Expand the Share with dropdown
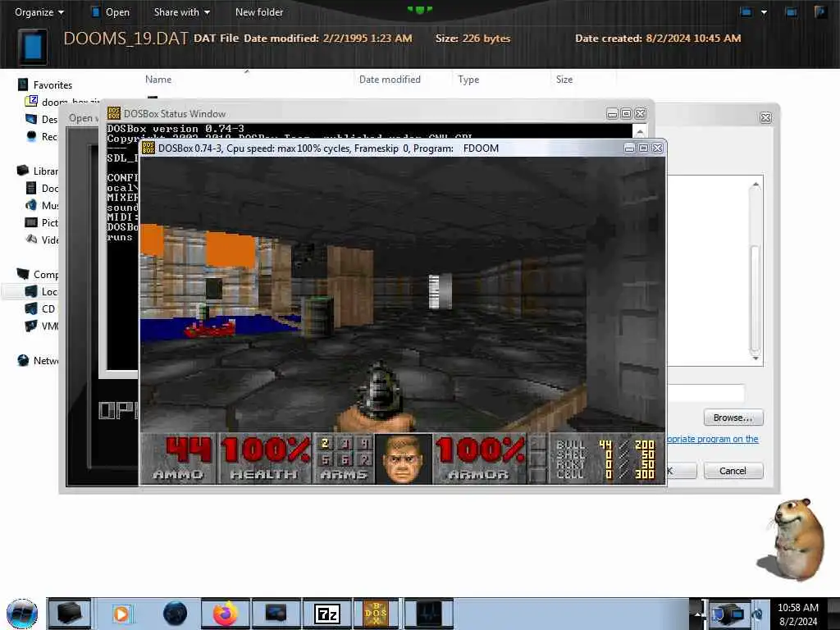 [181, 11]
